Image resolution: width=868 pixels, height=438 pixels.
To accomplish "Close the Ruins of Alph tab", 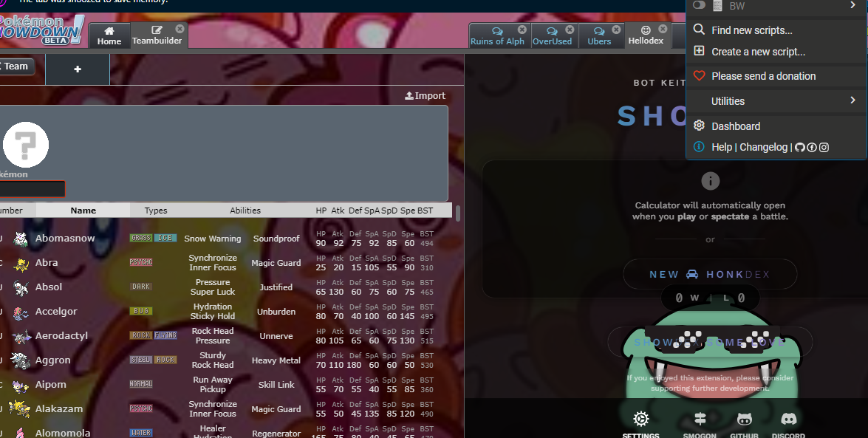I will [x=522, y=30].
